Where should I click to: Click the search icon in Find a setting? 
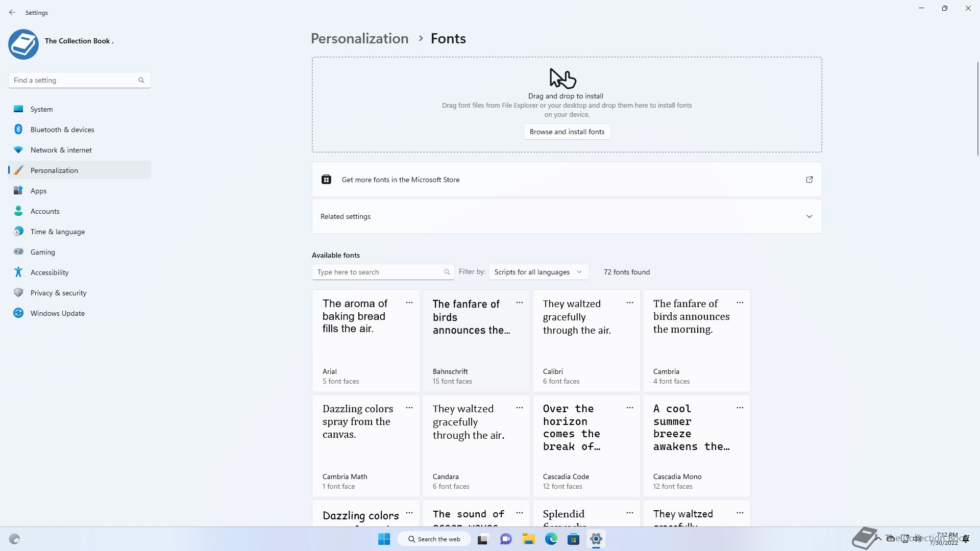[141, 80]
